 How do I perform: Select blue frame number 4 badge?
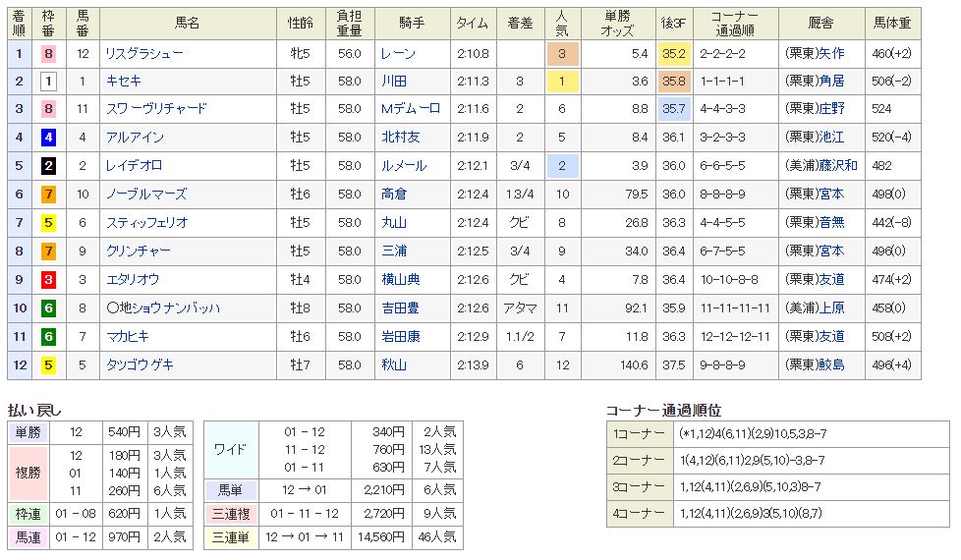tap(48, 138)
